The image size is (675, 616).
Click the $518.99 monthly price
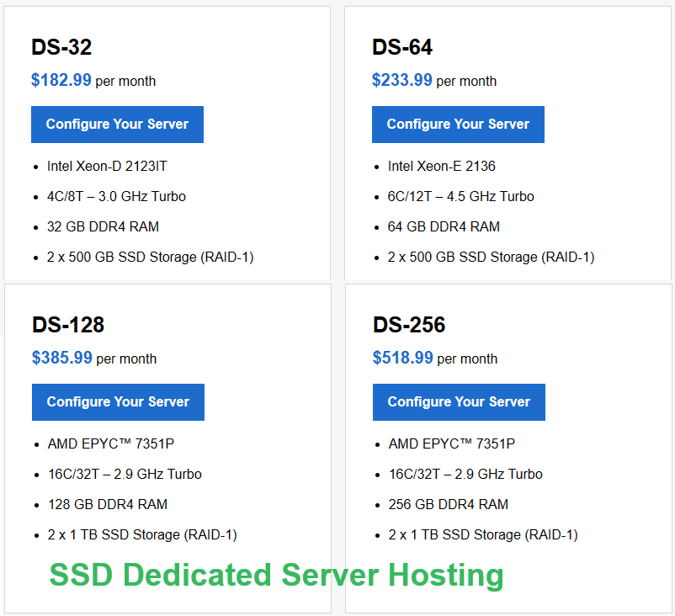click(x=403, y=357)
